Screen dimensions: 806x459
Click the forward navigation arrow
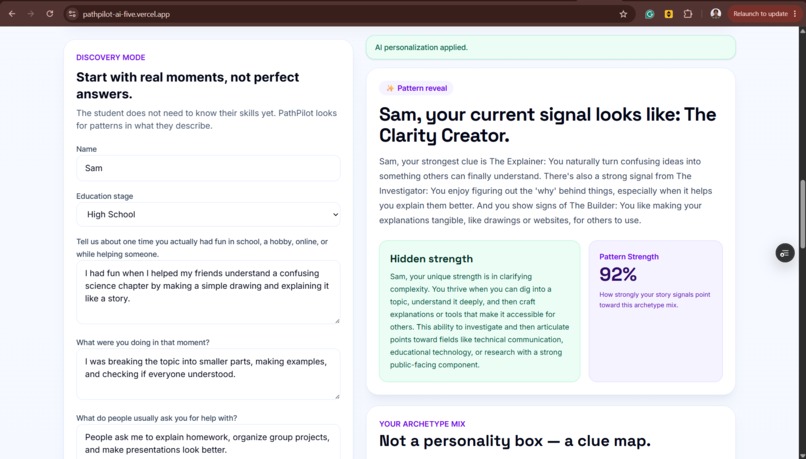pyautogui.click(x=31, y=14)
